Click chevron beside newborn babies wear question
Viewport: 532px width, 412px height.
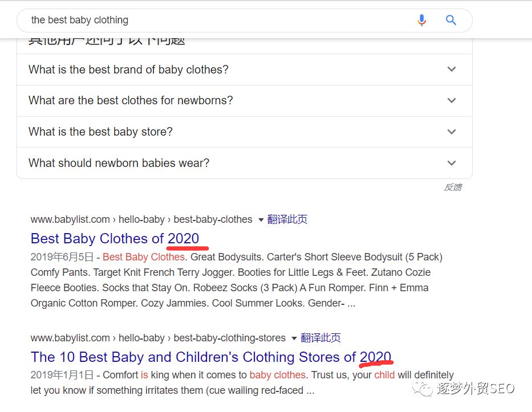point(451,163)
